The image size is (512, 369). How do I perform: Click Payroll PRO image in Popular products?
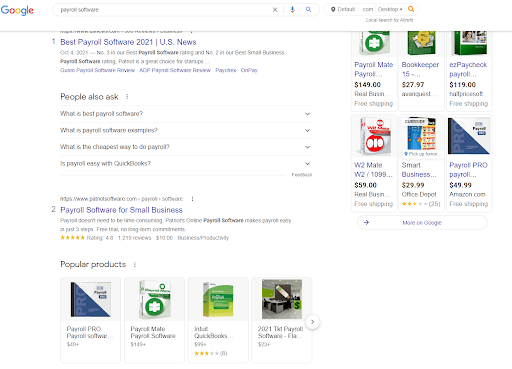click(90, 299)
